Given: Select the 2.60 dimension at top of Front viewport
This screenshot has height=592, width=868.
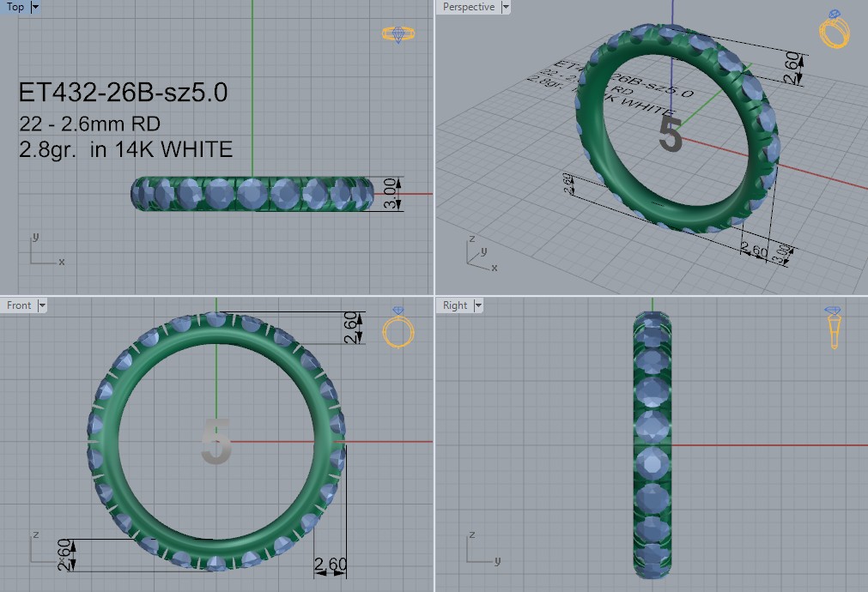Looking at the screenshot, I should 351,328.
